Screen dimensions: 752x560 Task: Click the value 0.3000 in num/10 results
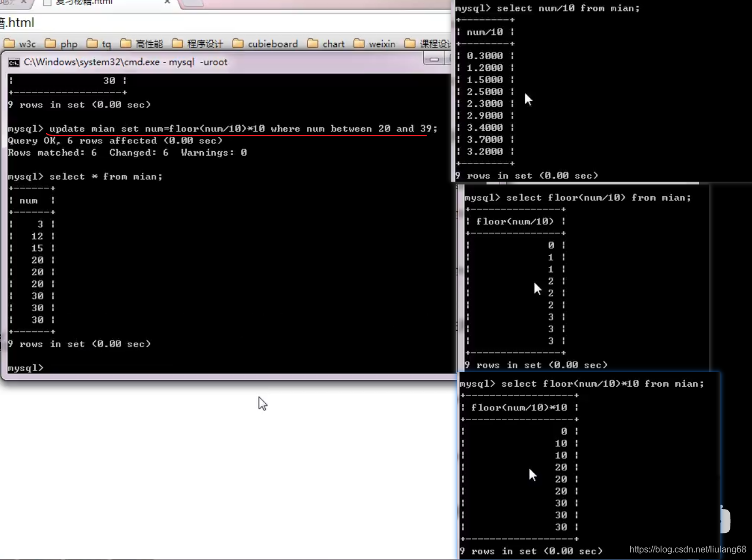pos(485,56)
